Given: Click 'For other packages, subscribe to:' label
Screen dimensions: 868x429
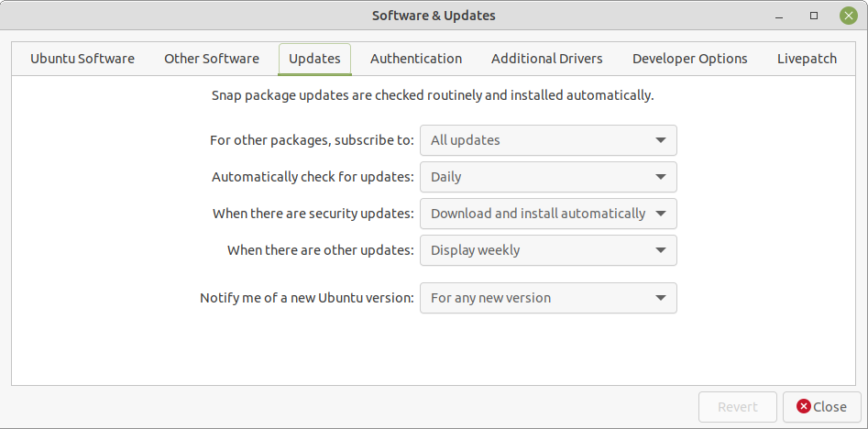Looking at the screenshot, I should (312, 140).
